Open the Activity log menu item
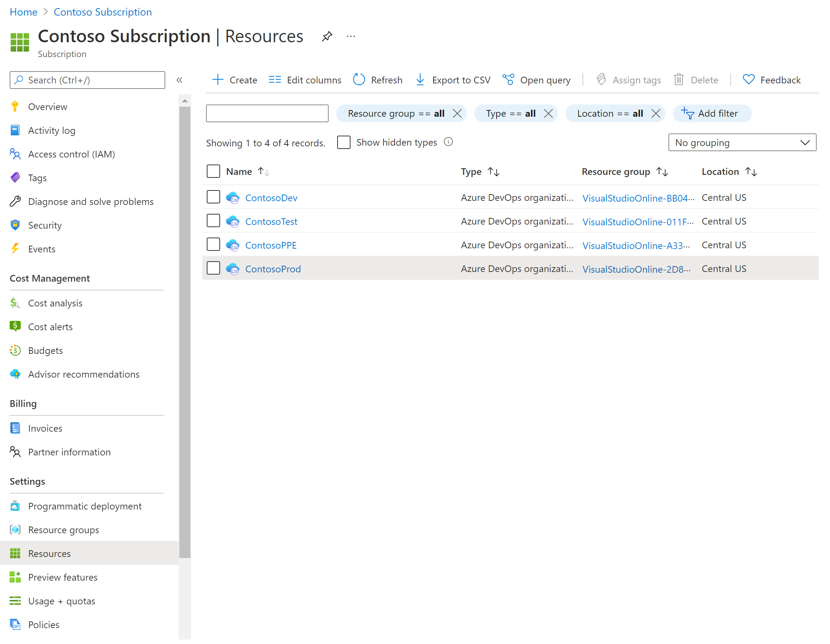Viewport: 830px width, 644px height. click(53, 130)
